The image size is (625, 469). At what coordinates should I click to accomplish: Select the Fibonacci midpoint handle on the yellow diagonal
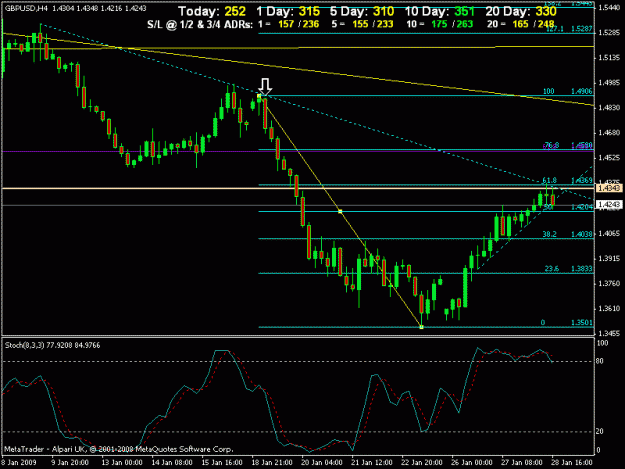click(x=340, y=212)
